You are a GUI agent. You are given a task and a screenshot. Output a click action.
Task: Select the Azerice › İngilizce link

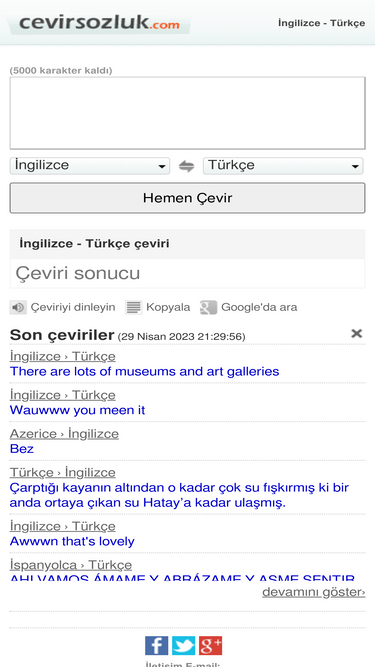[64, 434]
